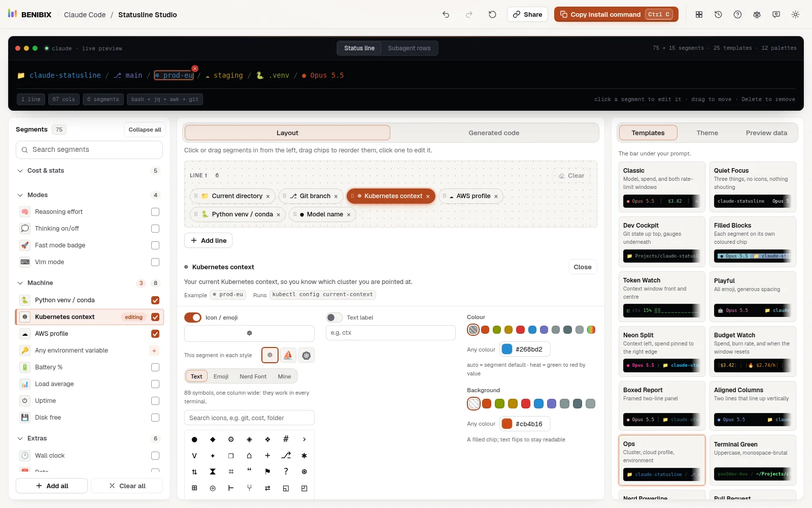The image size is (812, 508).
Task: Pick the flag symbol in icon grid
Action: [x=267, y=471]
